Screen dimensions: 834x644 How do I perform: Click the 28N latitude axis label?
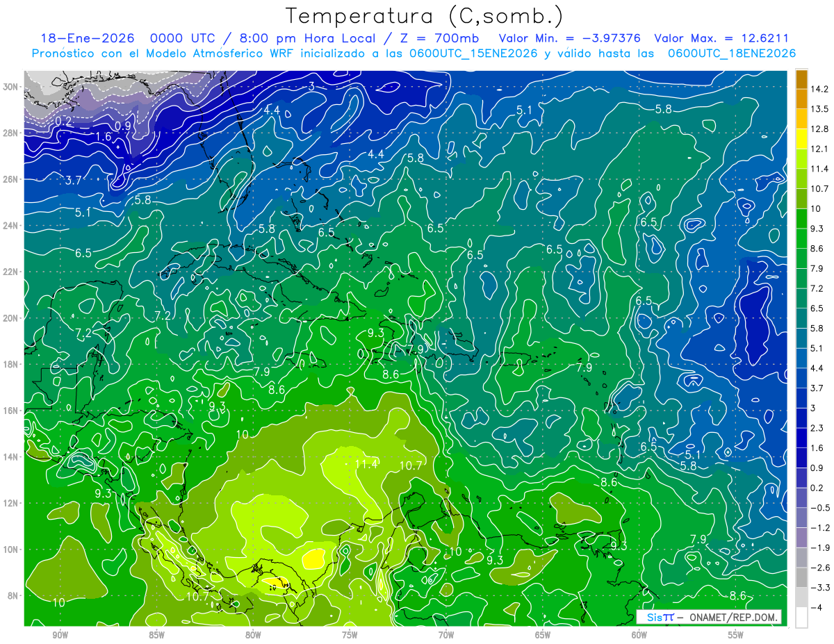(x=11, y=133)
